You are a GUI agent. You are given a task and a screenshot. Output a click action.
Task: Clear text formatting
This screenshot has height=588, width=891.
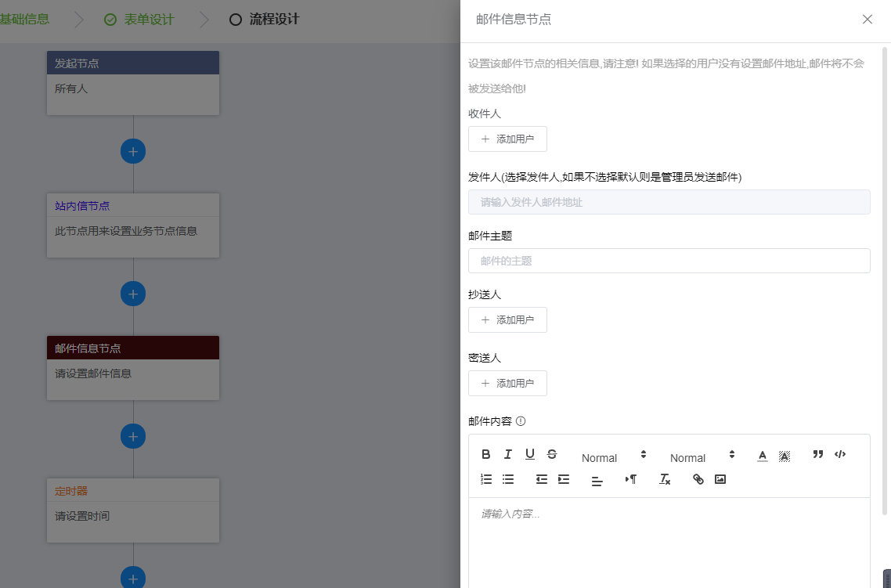click(x=664, y=479)
